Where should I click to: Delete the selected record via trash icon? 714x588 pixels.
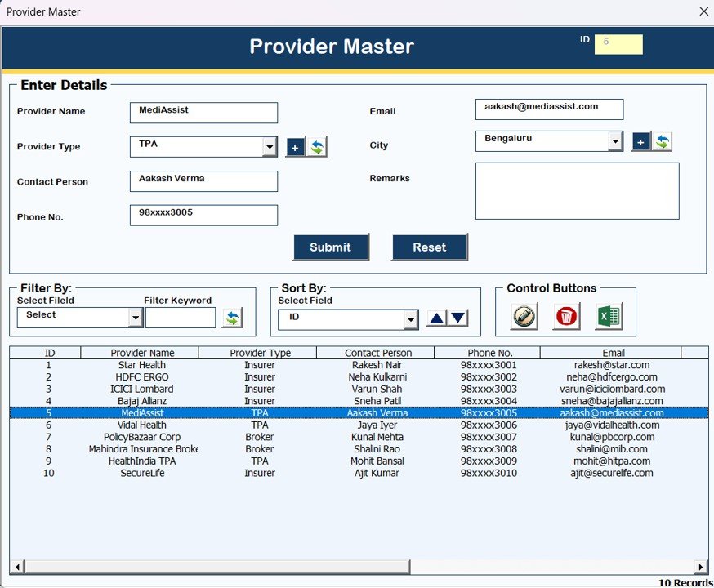(x=566, y=317)
